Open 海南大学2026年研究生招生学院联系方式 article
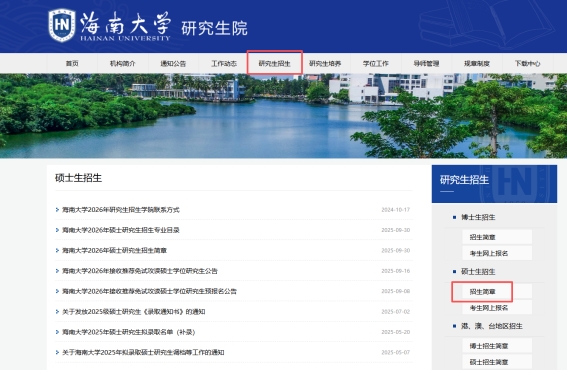567x371 pixels. pos(121,210)
